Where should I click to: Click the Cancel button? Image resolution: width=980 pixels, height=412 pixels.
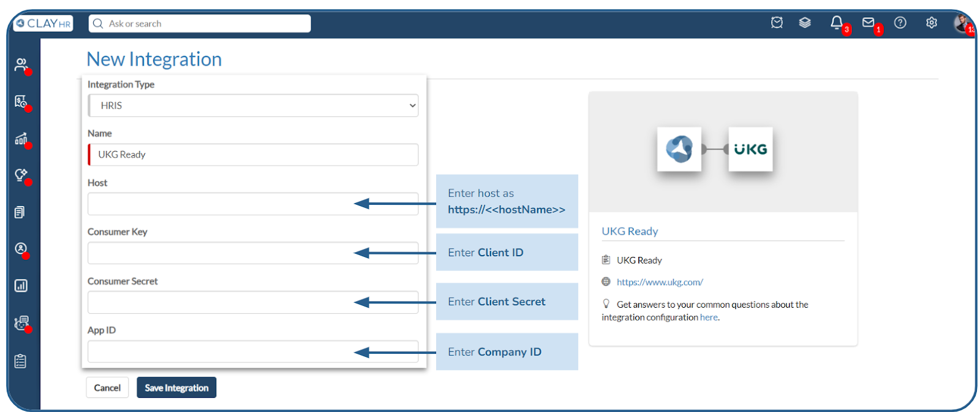click(x=107, y=387)
